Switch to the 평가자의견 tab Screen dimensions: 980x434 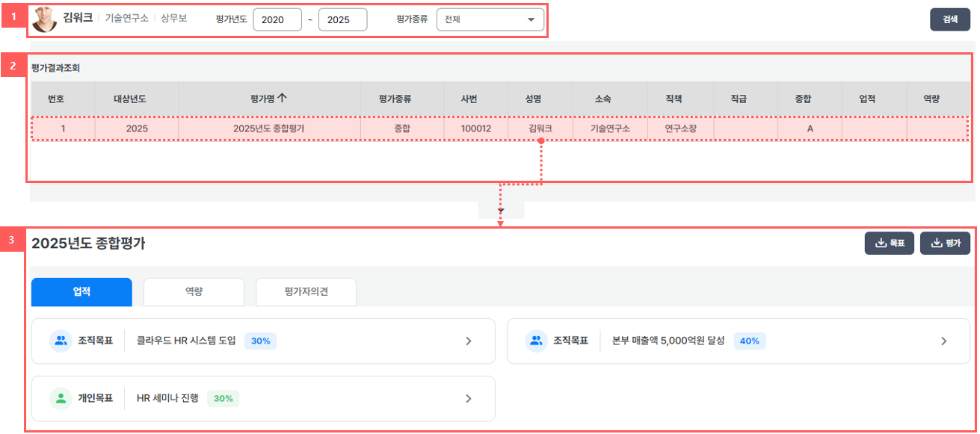(306, 292)
